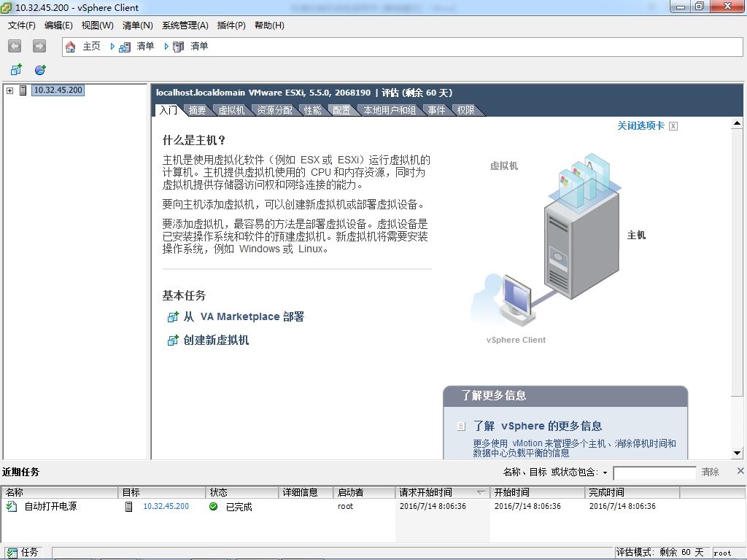Switch to the 虚拟机 tab
The width and height of the screenshot is (747, 560).
(x=231, y=110)
